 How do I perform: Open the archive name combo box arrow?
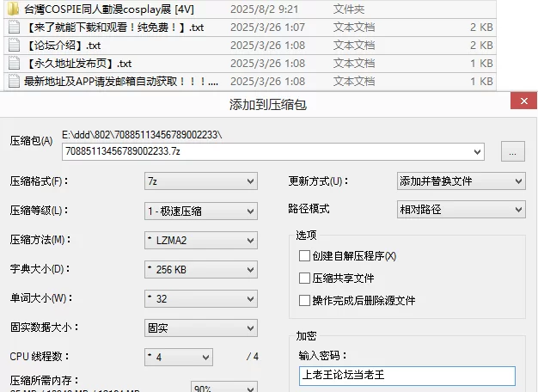click(x=477, y=151)
